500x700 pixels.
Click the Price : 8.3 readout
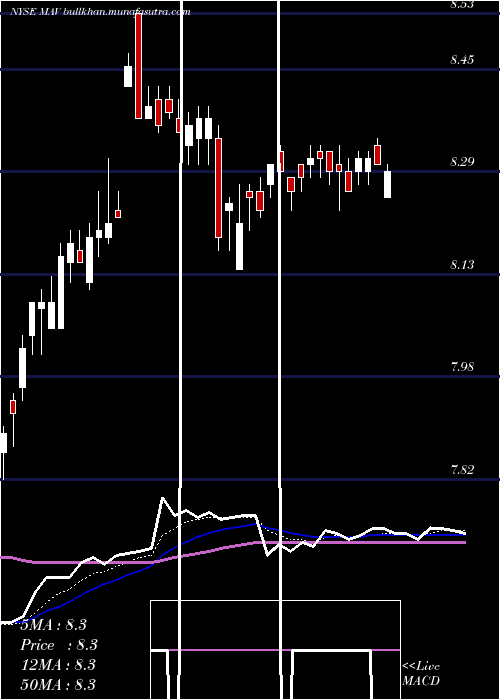tap(59, 645)
